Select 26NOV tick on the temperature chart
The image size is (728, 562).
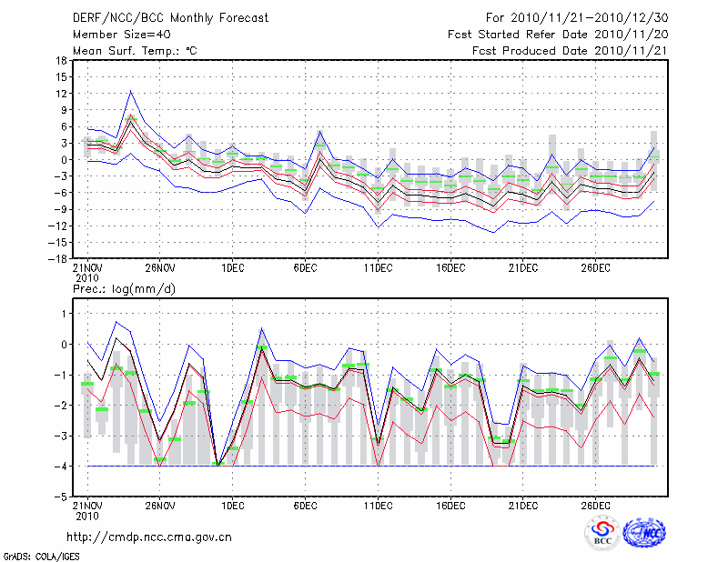(159, 267)
